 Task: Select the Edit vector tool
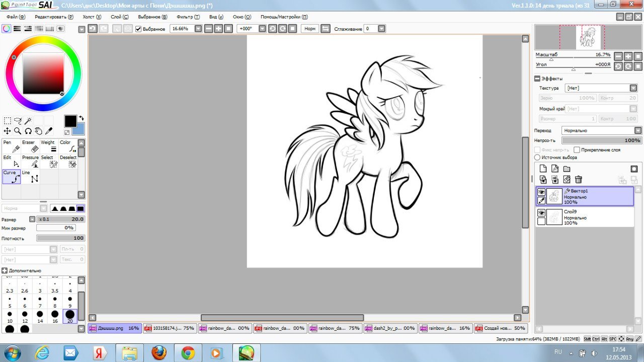point(12,161)
